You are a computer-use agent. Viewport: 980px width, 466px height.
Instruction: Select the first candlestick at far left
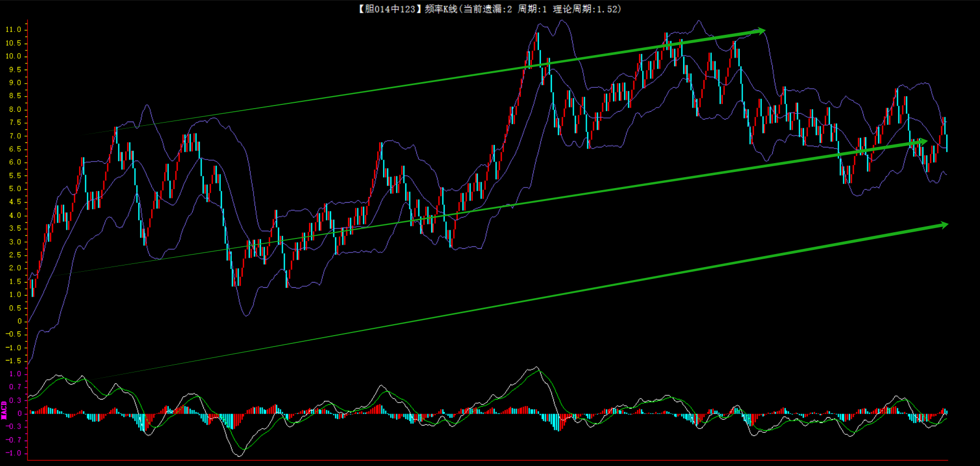[32, 288]
